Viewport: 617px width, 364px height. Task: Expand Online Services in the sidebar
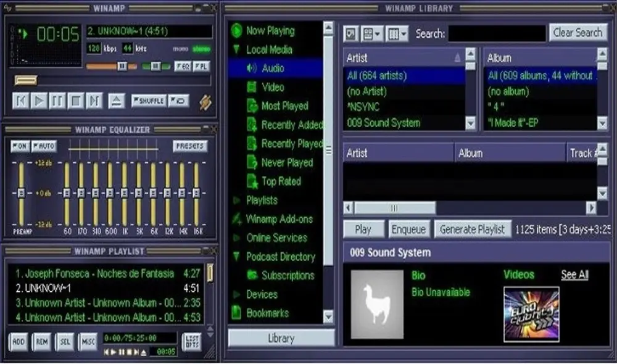(x=237, y=238)
